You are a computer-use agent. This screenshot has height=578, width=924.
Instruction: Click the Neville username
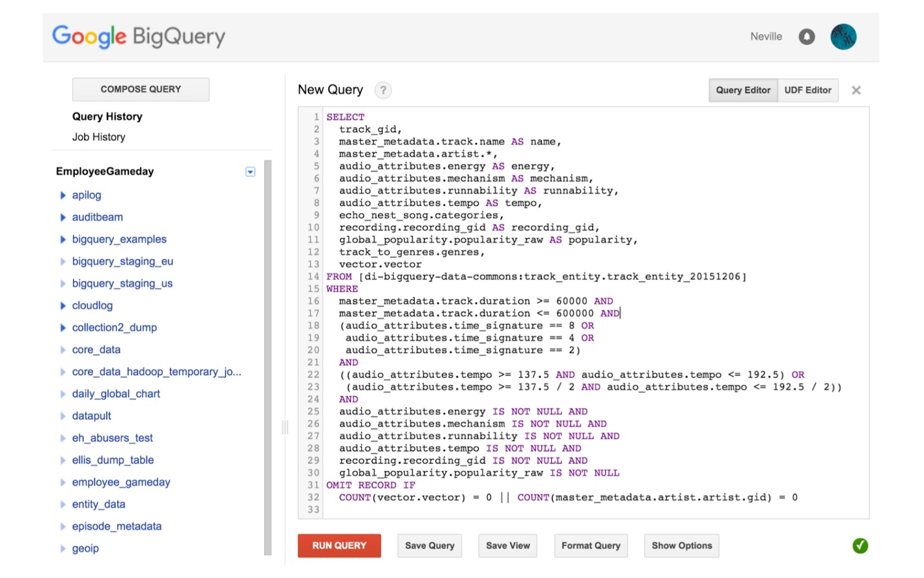766,37
